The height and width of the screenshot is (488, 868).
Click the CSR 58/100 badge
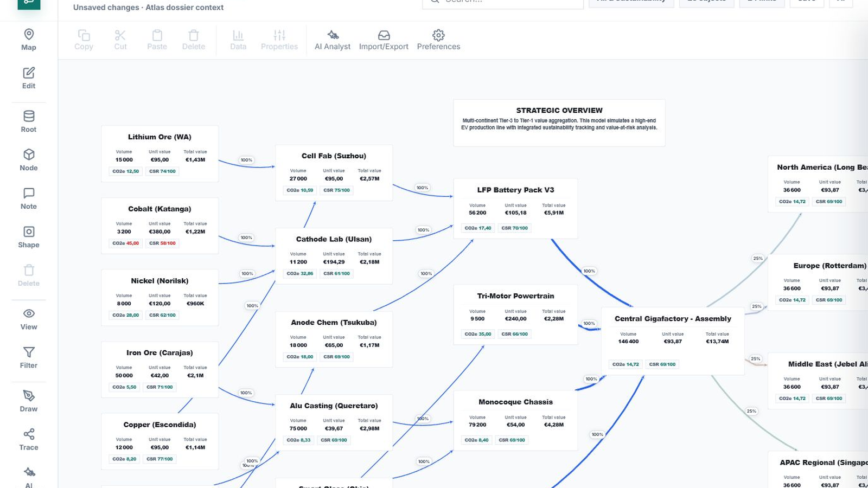(x=162, y=243)
